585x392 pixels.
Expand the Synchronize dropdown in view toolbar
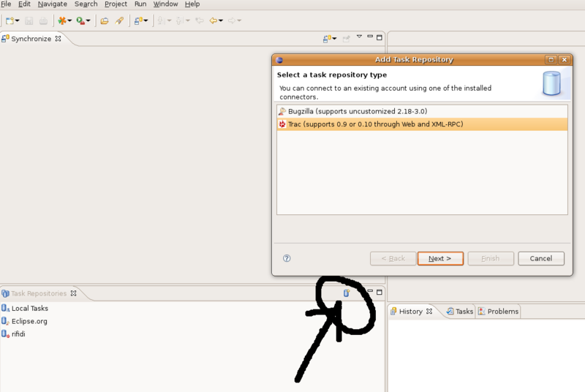coord(335,39)
